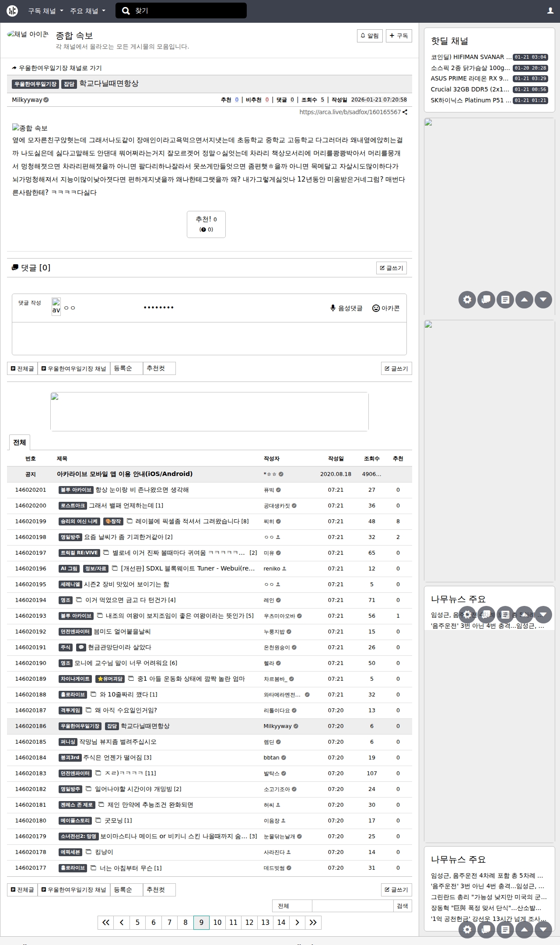This screenshot has height=945, width=560.
Task: Click the 블루 아카이브 badge on row 146020201
Action: pos(76,490)
